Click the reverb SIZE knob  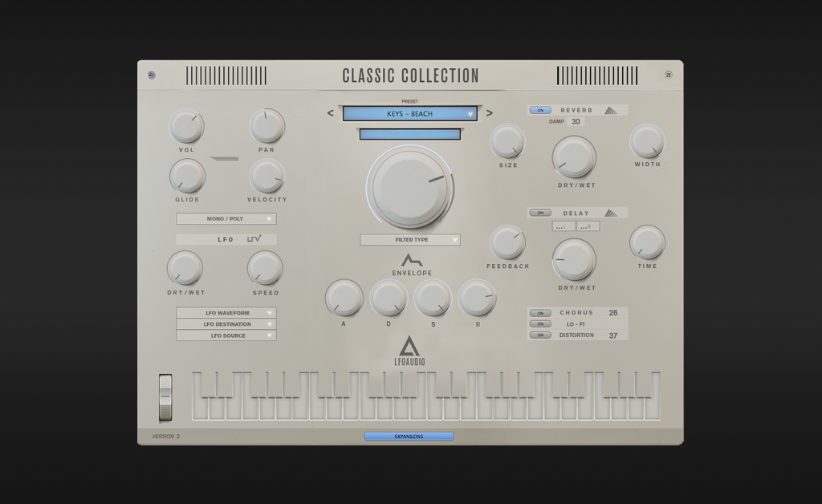point(507,141)
